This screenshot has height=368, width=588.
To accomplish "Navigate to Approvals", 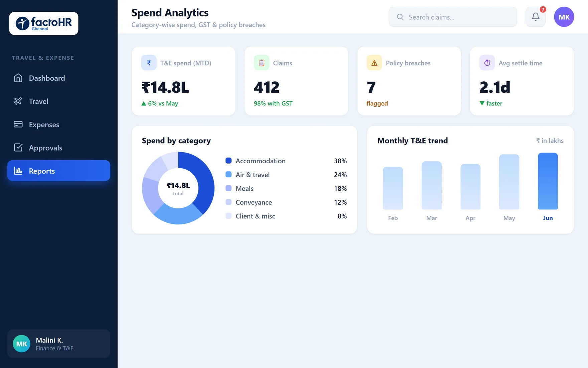I will click(x=59, y=148).
